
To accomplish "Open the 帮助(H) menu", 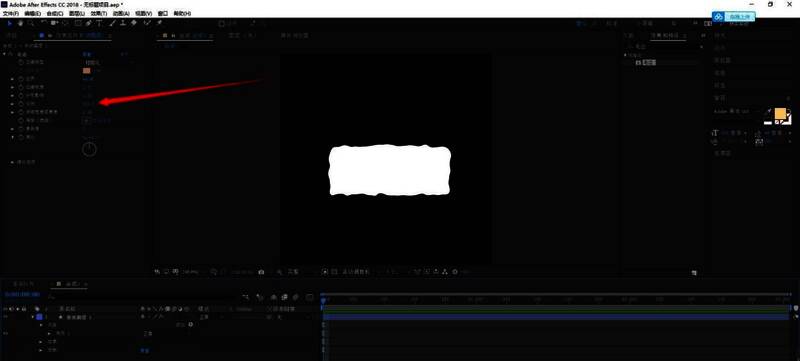I will coord(182,13).
